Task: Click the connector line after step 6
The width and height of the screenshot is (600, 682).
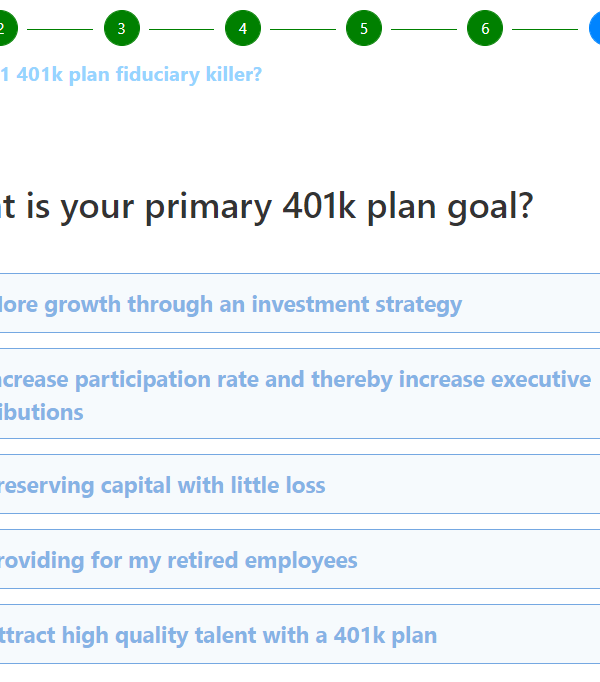Action: pyautogui.click(x=545, y=29)
